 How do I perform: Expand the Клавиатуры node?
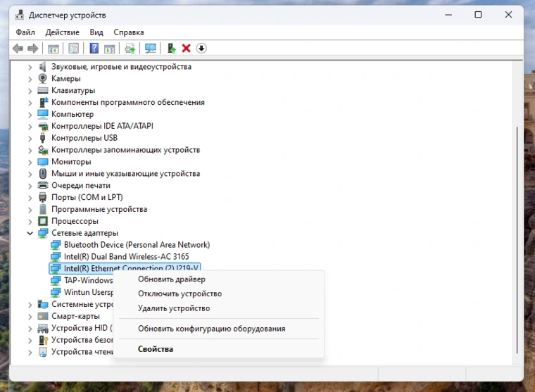30,91
